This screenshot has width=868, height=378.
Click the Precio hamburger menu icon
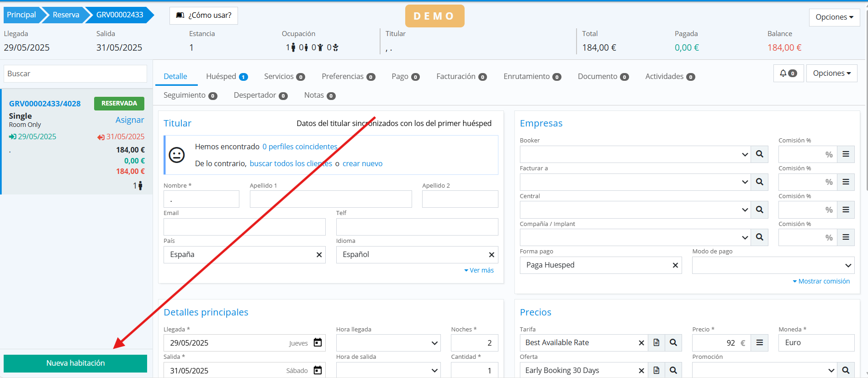(x=759, y=343)
